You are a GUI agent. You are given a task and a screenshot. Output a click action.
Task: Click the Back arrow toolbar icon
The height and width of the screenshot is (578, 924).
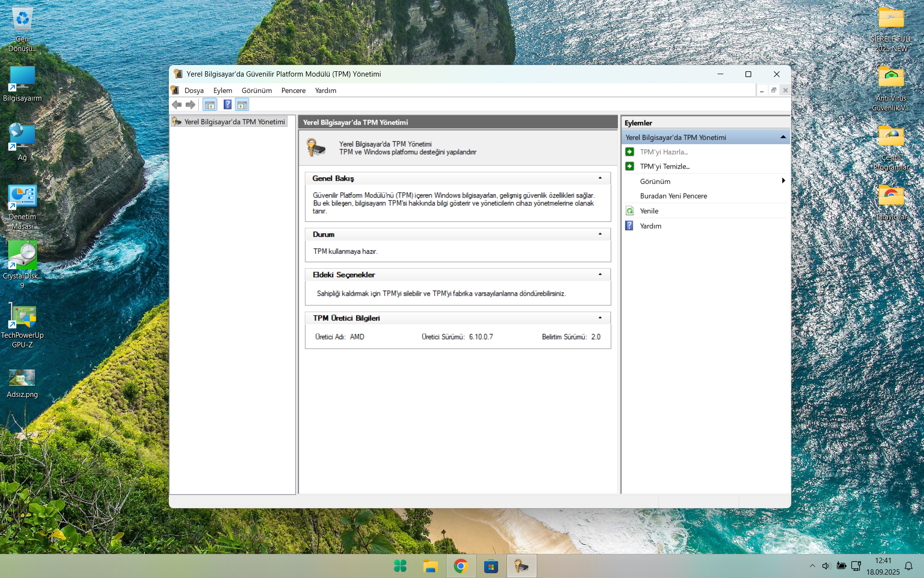pyautogui.click(x=177, y=105)
